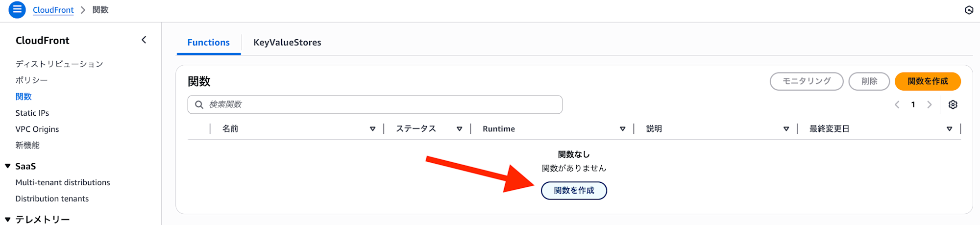Sort by Runtime column arrow
980x225 pixels.
pyautogui.click(x=622, y=129)
